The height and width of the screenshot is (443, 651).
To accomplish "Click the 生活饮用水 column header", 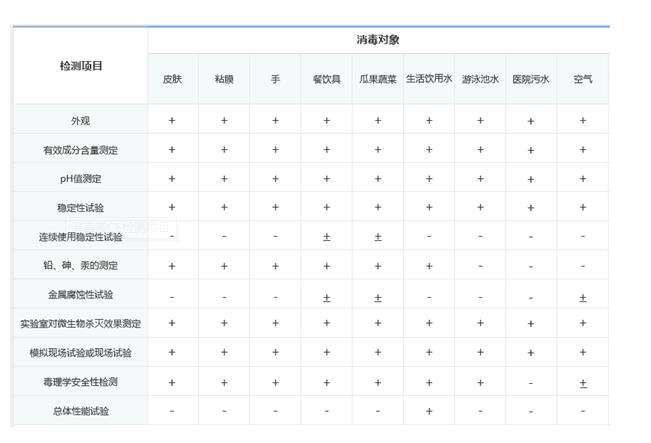I will [429, 79].
